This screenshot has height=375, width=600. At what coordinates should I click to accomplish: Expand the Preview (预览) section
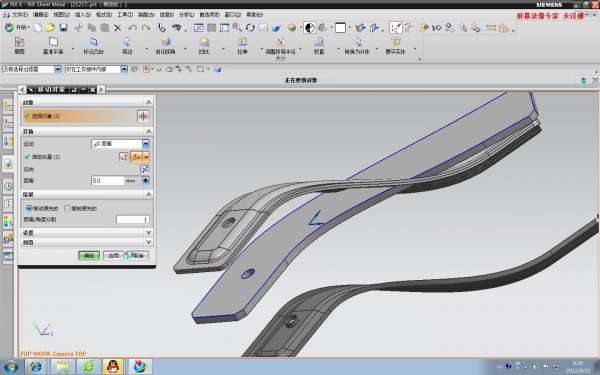point(87,242)
